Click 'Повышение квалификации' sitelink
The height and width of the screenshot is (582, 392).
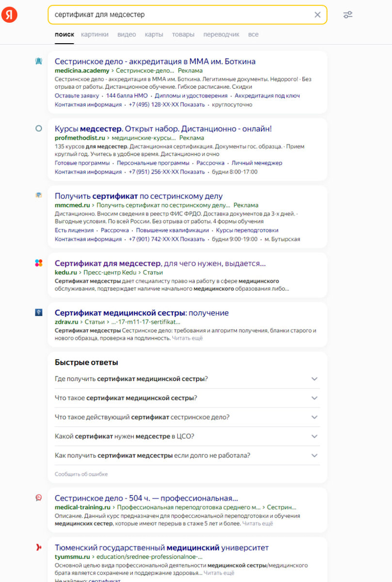pyautogui.click(x=172, y=230)
